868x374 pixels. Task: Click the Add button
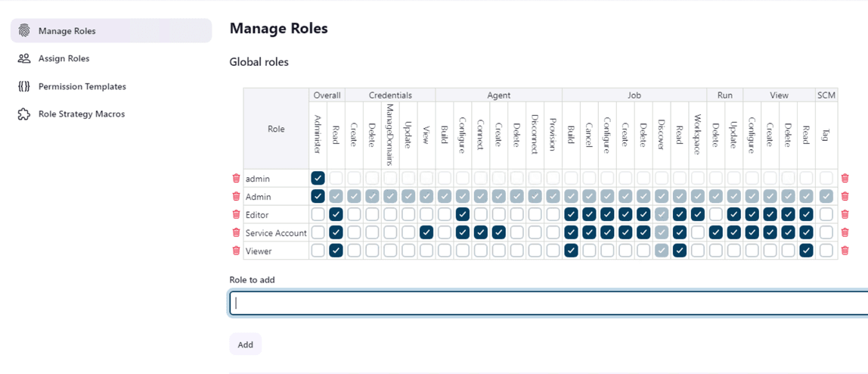coord(245,344)
